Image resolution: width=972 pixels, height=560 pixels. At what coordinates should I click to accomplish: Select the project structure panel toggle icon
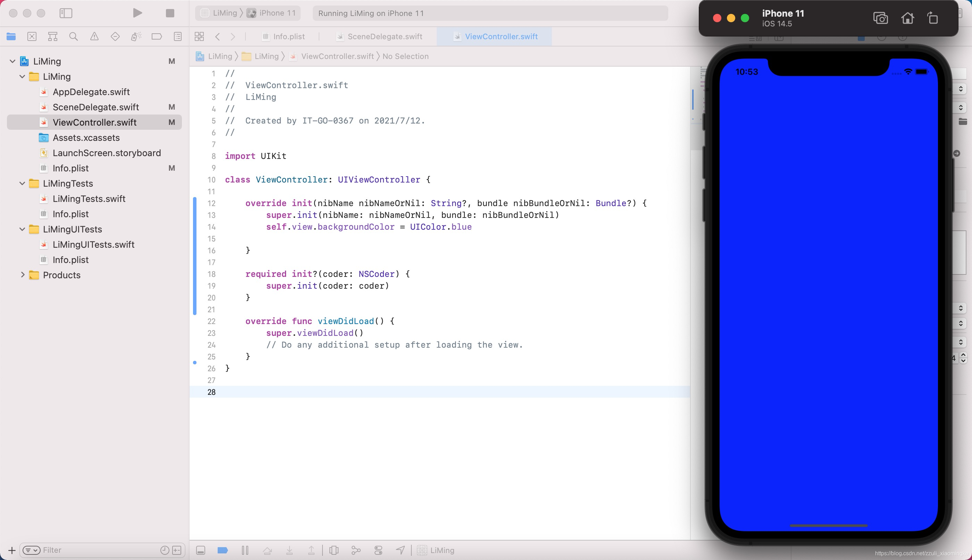point(65,13)
